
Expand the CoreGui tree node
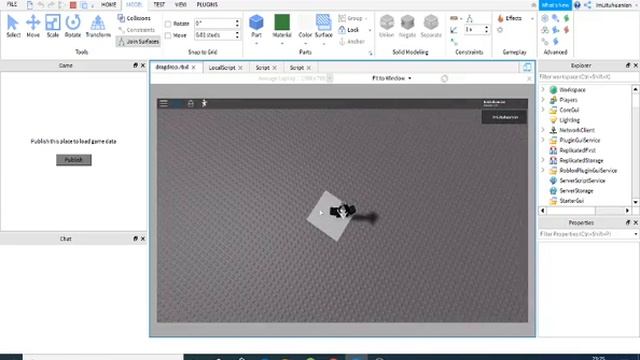coord(543,110)
